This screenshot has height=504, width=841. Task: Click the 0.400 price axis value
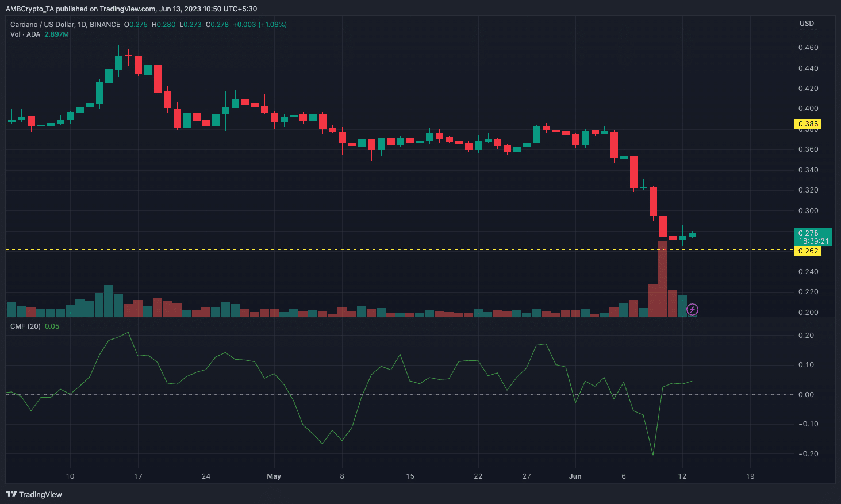(808, 109)
